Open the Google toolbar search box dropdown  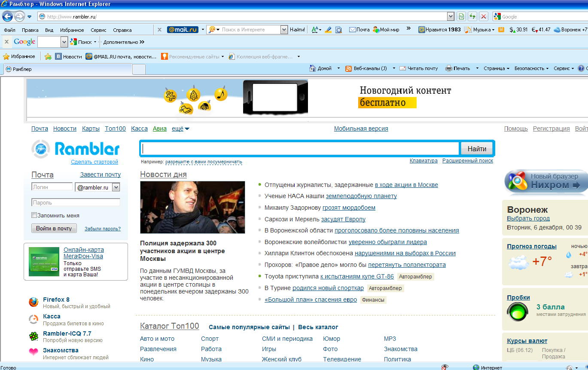pos(64,42)
